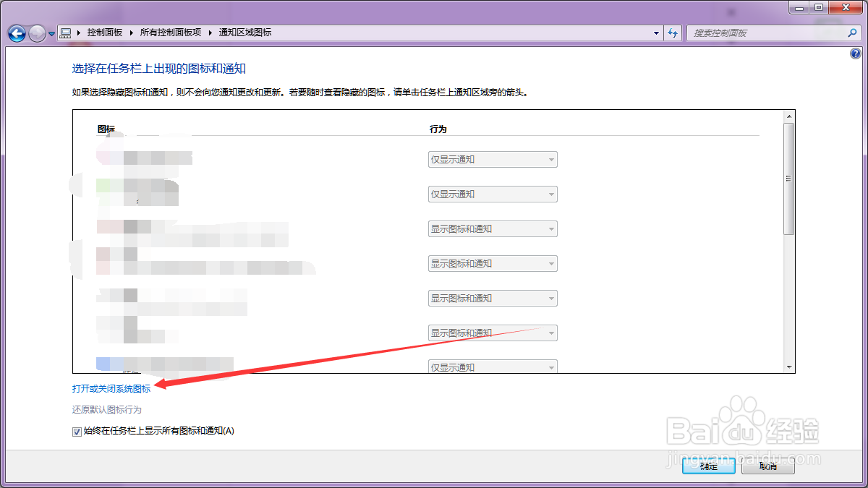Confirm settings with the 确定 button

[x=708, y=466]
